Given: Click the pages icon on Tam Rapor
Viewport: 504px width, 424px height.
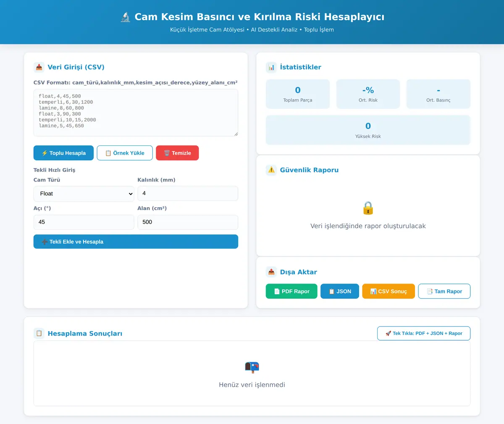Looking at the screenshot, I should pos(430,292).
